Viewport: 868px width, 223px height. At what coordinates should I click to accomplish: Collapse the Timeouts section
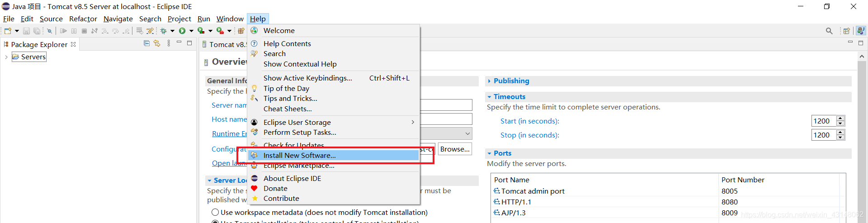click(489, 97)
